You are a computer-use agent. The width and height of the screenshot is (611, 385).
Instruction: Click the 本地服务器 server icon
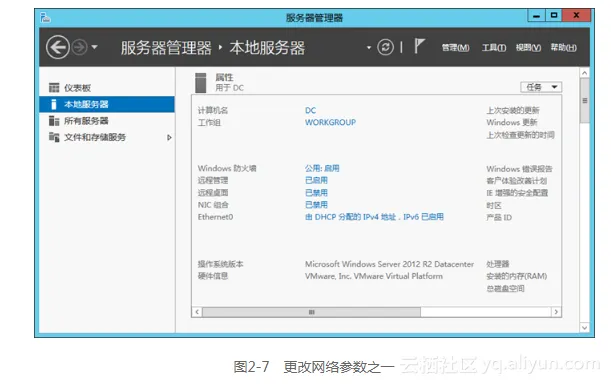tap(54, 104)
